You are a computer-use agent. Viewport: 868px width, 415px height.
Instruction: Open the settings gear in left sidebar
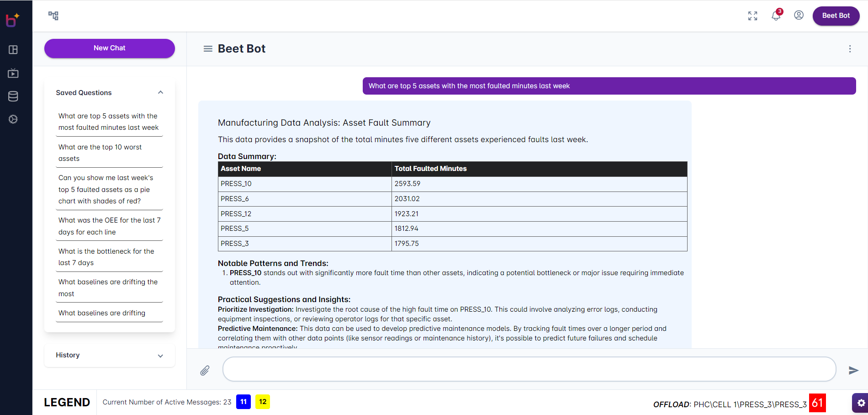(x=13, y=119)
